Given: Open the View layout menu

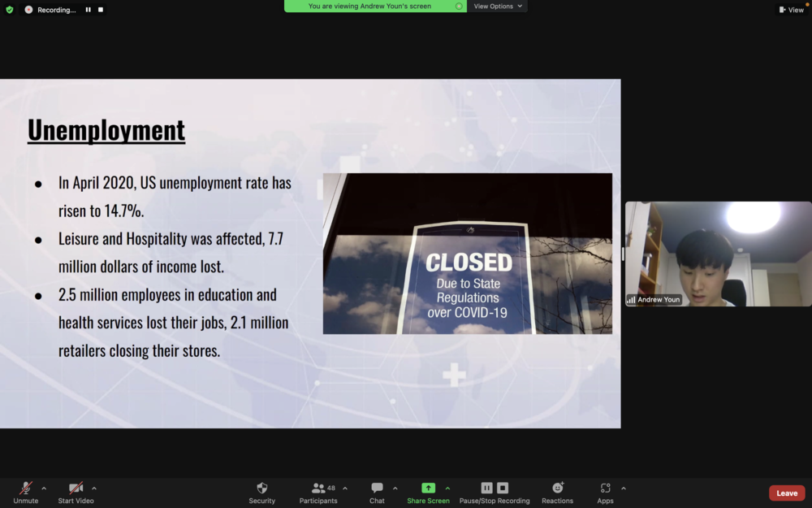Looking at the screenshot, I should pos(791,10).
